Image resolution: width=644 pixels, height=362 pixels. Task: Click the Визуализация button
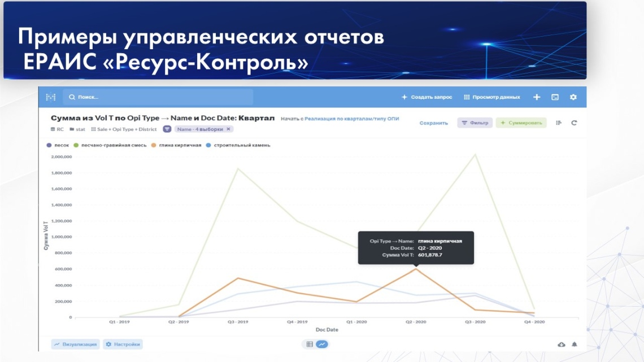(x=75, y=344)
